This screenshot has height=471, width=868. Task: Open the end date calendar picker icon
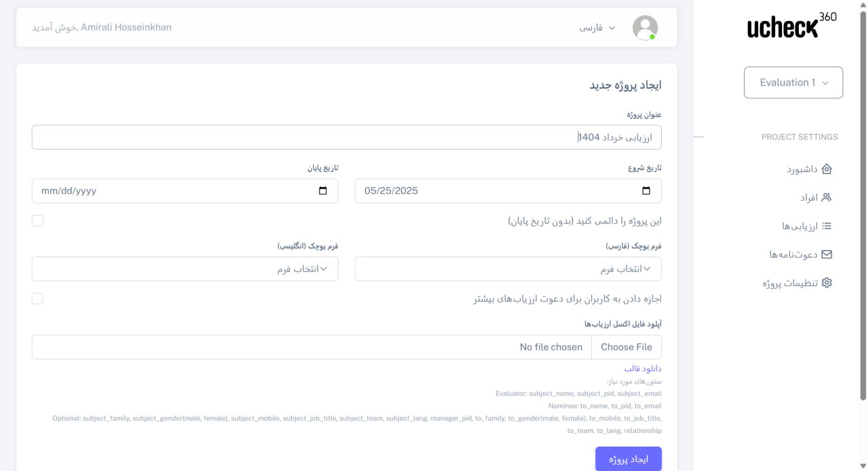pos(323,191)
